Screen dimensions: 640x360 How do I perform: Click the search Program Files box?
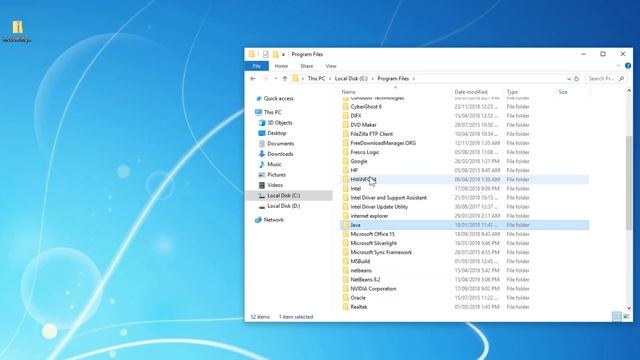(x=606, y=78)
